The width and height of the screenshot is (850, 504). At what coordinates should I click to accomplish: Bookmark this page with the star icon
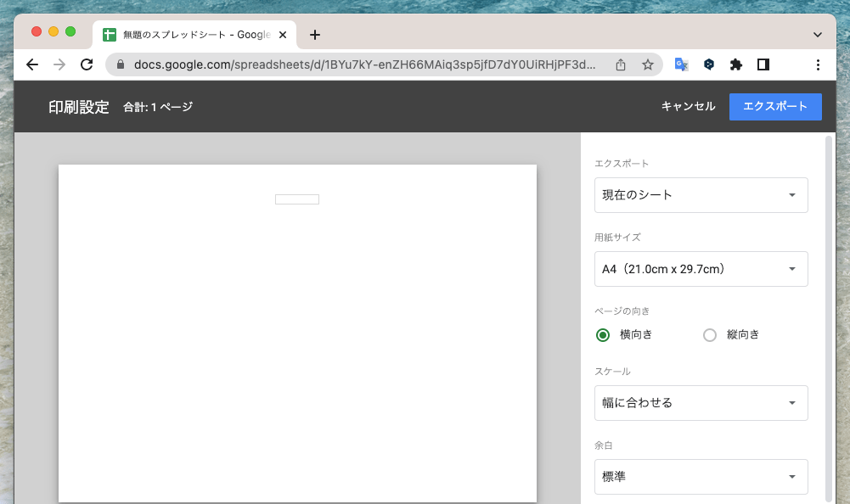click(648, 64)
